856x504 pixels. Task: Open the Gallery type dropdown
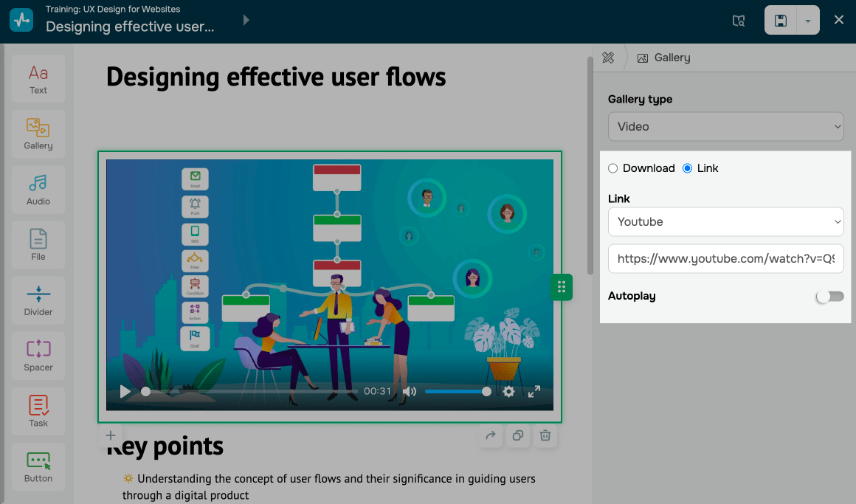coord(725,126)
